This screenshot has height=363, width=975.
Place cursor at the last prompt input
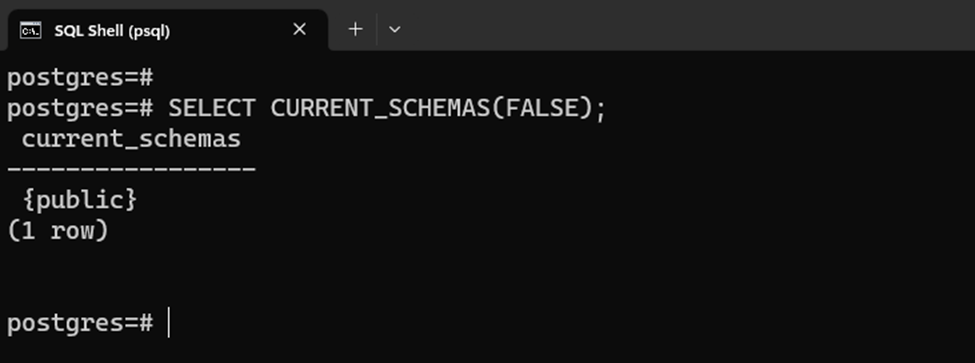(x=169, y=323)
